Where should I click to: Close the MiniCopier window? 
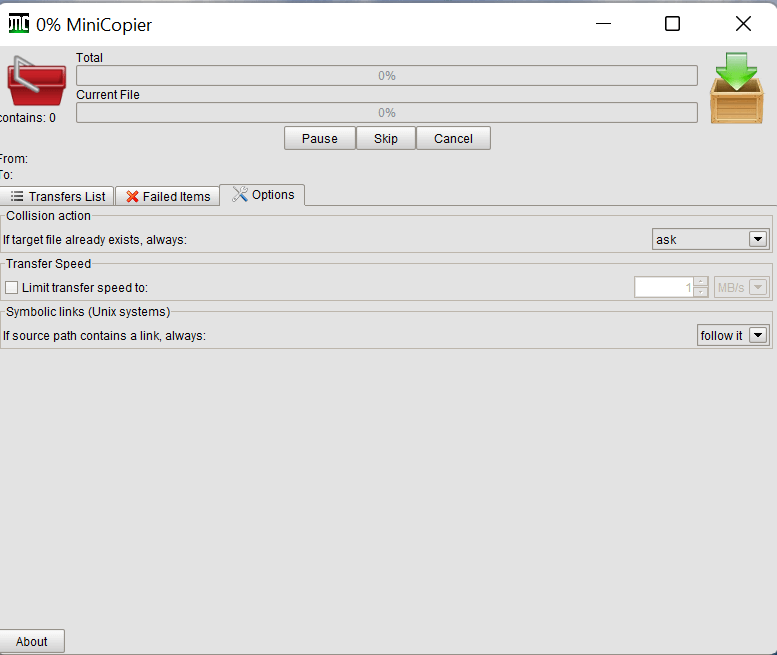coord(743,23)
